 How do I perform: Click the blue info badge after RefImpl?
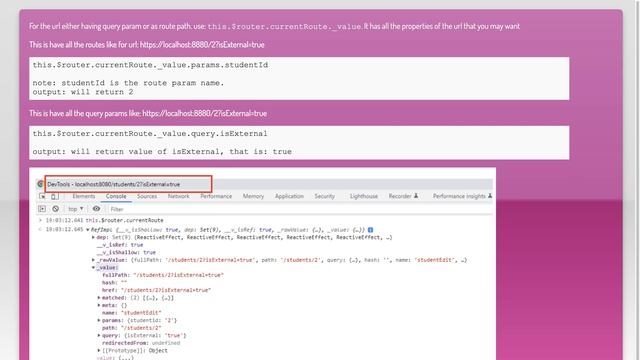[370, 230]
